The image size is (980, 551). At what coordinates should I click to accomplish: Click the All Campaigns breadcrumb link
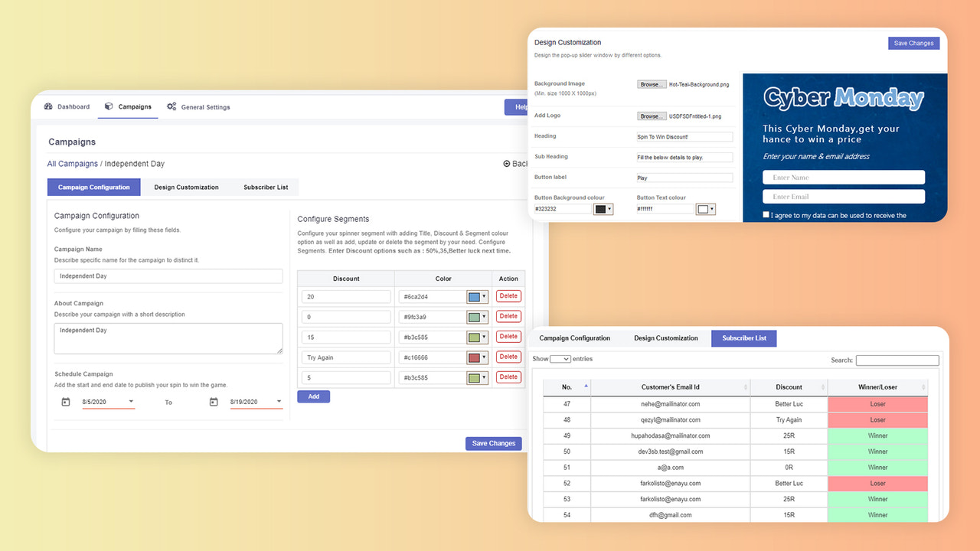pyautogui.click(x=72, y=163)
